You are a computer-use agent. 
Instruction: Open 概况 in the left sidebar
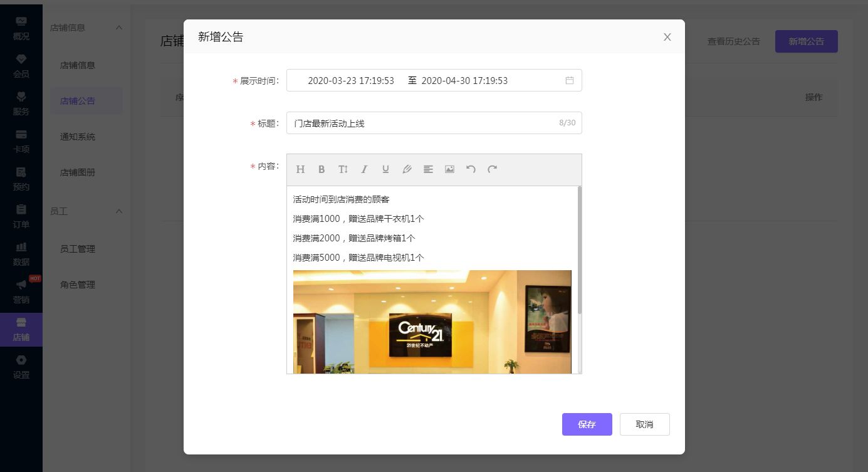click(x=21, y=28)
